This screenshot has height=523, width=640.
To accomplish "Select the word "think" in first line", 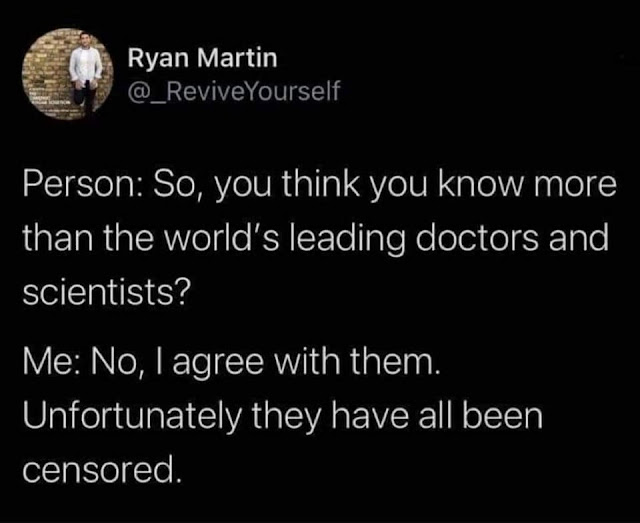I will pos(321,185).
